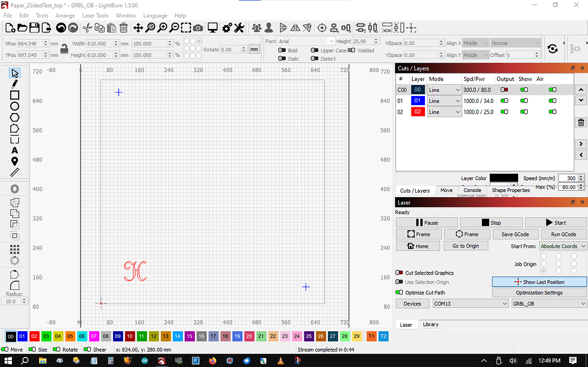Open the Normal text style dropdown
Viewport: 588px width, 367px height.
click(516, 43)
